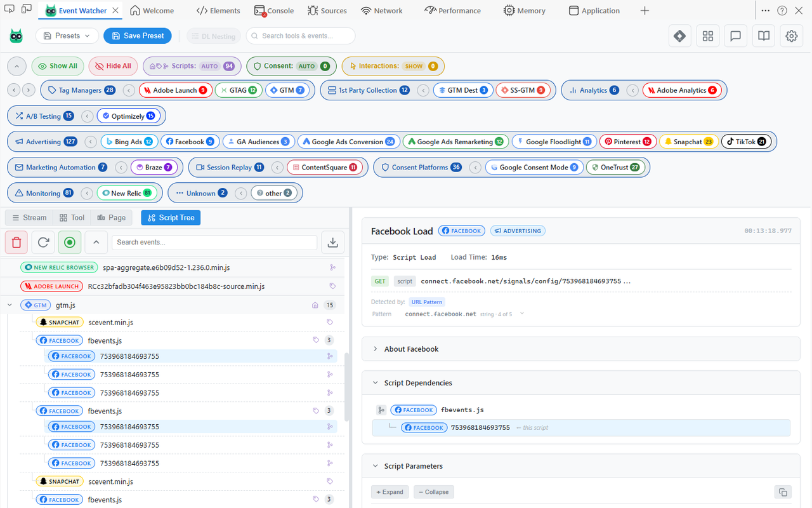Screen dimensions: 812x508
Task: Click the green owl logo icon
Action: (x=16, y=36)
